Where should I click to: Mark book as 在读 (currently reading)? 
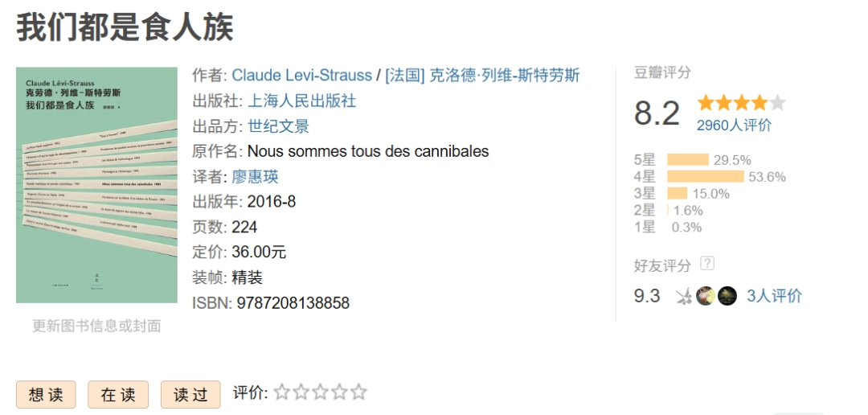point(118,394)
